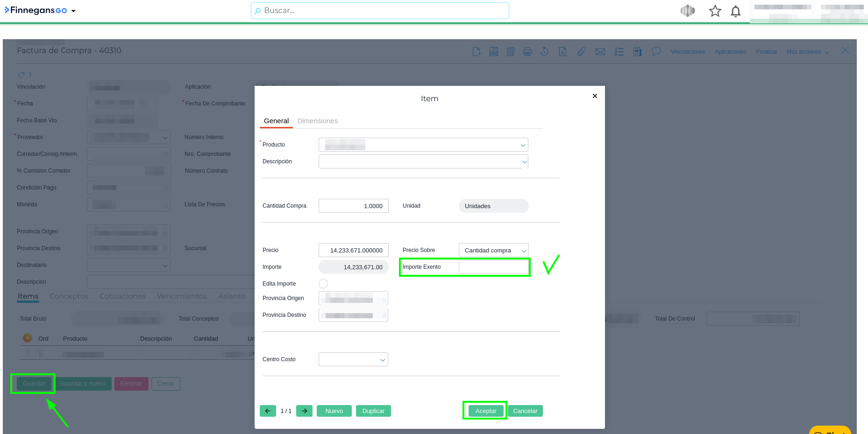
Task: Go to next item with right arrow
Action: (304, 411)
